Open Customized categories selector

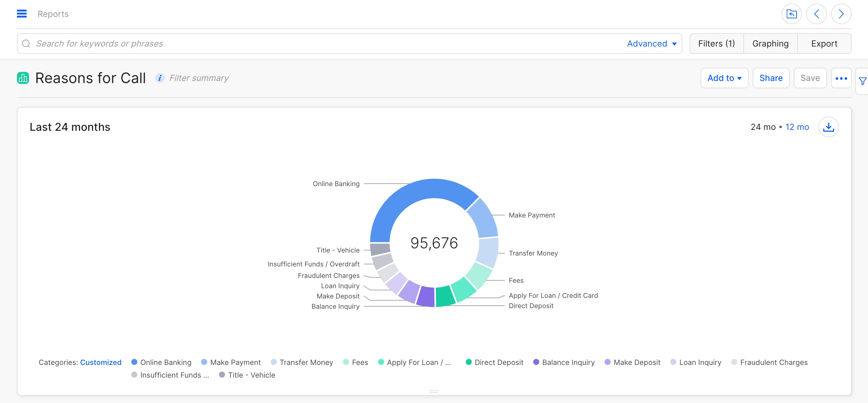tap(100, 362)
